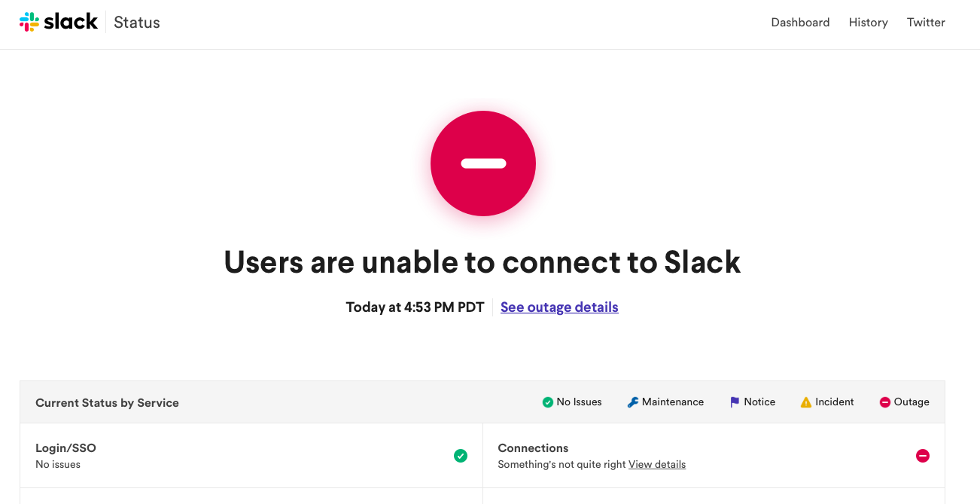Click the Connections red outage status icon
The width and height of the screenshot is (980, 504).
tap(923, 456)
